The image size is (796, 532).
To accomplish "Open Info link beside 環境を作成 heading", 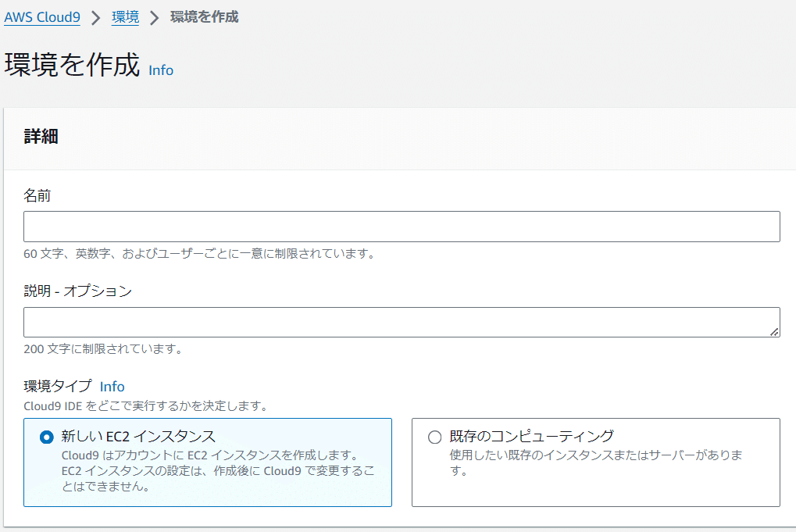I will (161, 70).
